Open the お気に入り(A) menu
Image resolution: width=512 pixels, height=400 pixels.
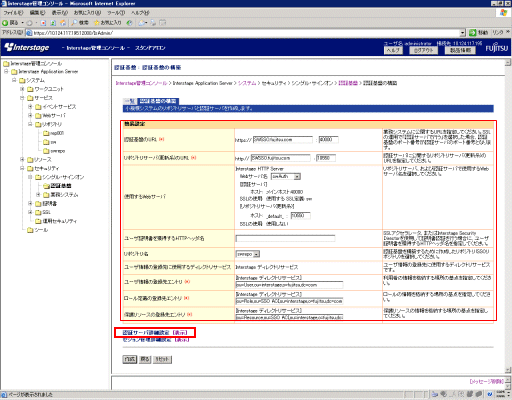(x=87, y=13)
